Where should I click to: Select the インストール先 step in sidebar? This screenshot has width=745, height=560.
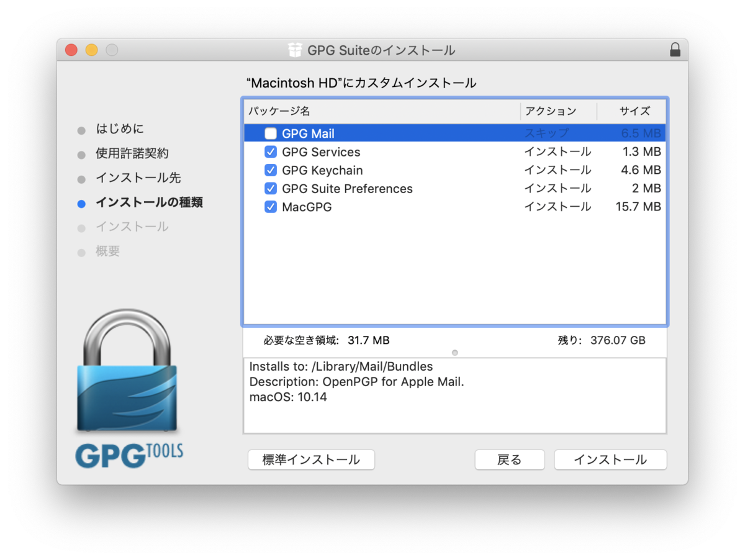[138, 178]
